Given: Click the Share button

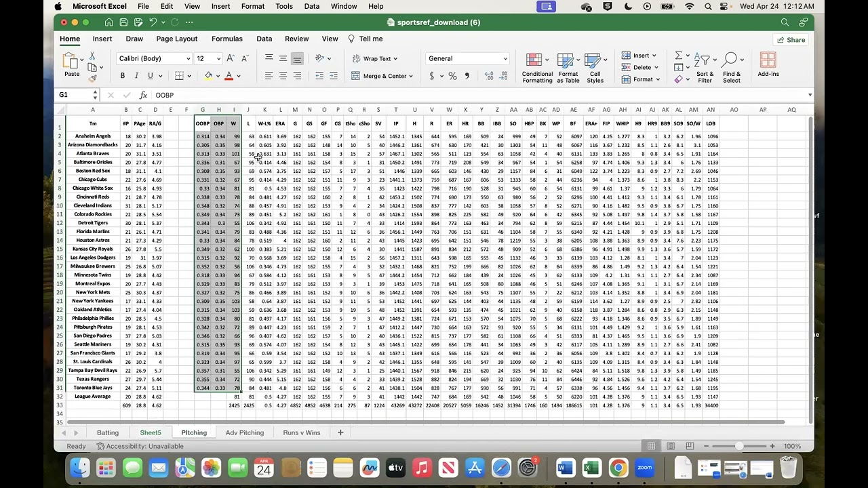Looking at the screenshot, I should (791, 40).
